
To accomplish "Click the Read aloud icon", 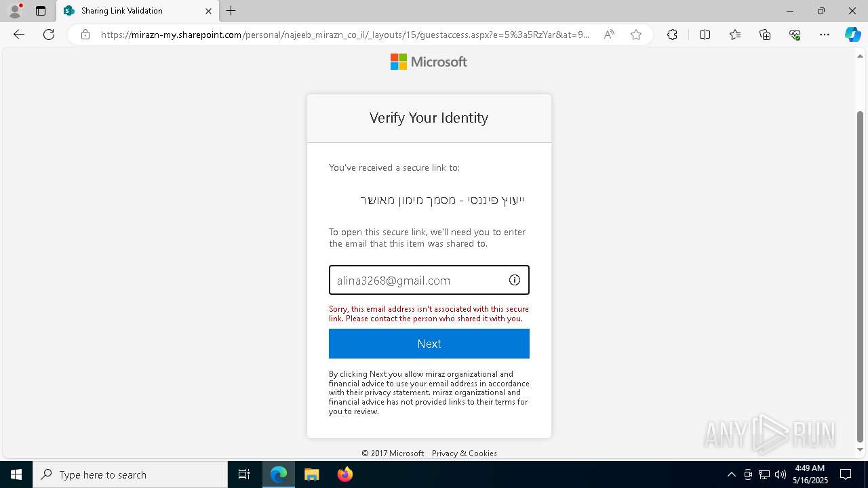I will point(609,35).
